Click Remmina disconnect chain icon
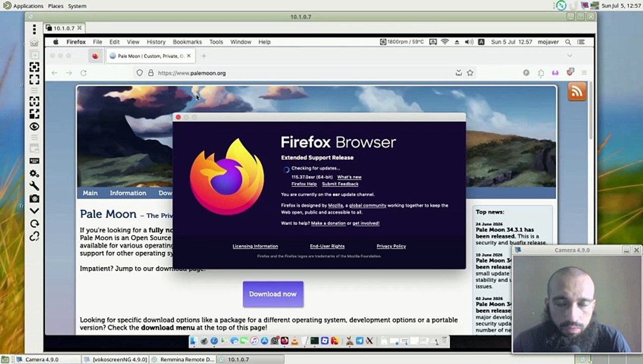This screenshot has height=364, width=643. 34,236
